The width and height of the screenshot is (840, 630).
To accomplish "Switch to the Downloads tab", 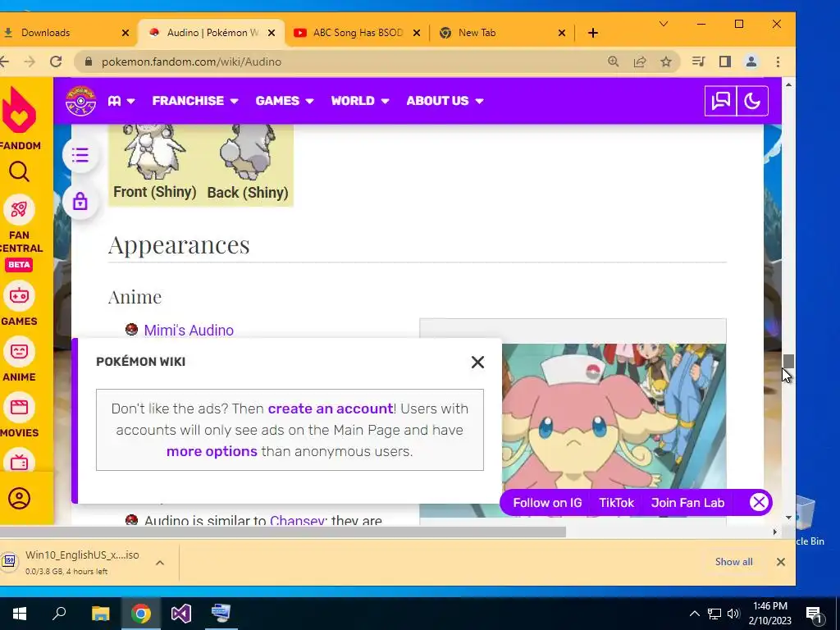I will click(46, 33).
